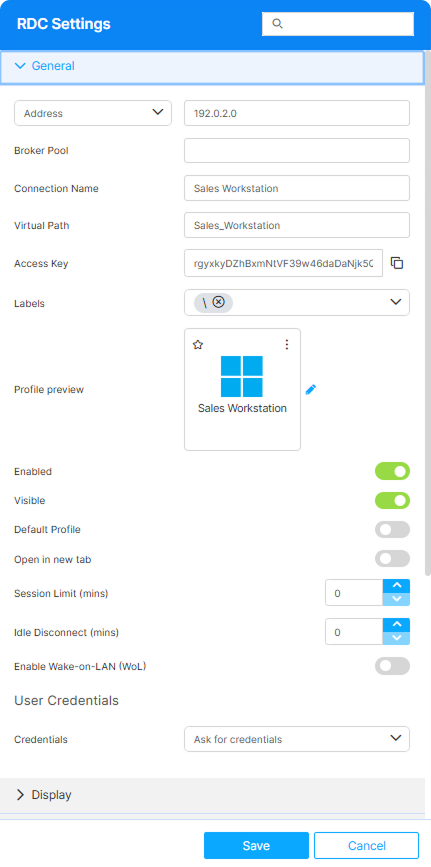Click the "Profile preview" label
The image size is (431, 867).
pos(49,389)
